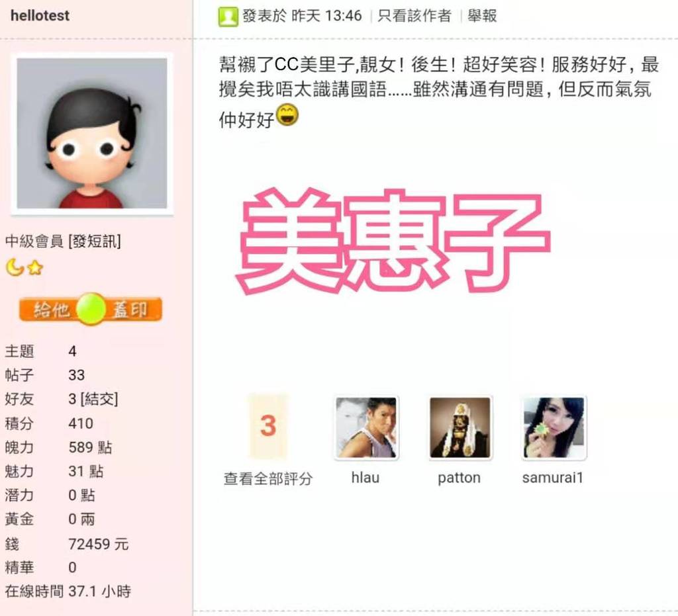Image resolution: width=678 pixels, height=616 pixels.
Task: Open 查看全部評分 all ratings link
Action: (x=268, y=478)
